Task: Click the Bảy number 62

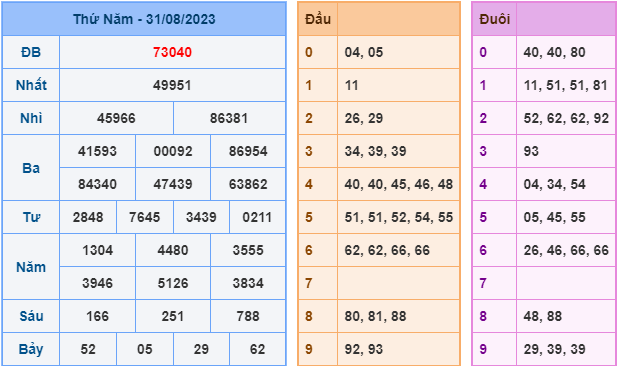Action: [x=257, y=349]
